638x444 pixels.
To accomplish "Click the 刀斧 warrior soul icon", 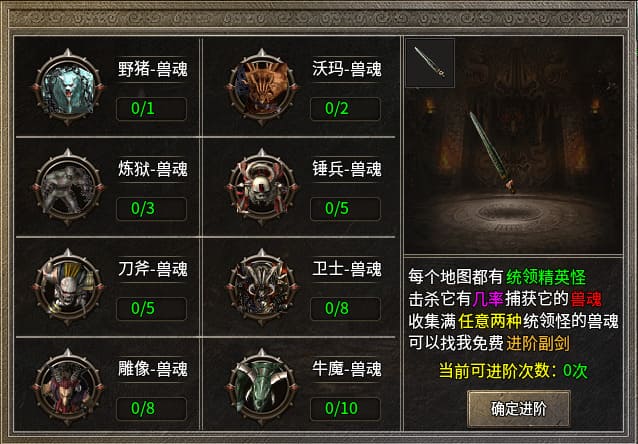I will [x=68, y=287].
